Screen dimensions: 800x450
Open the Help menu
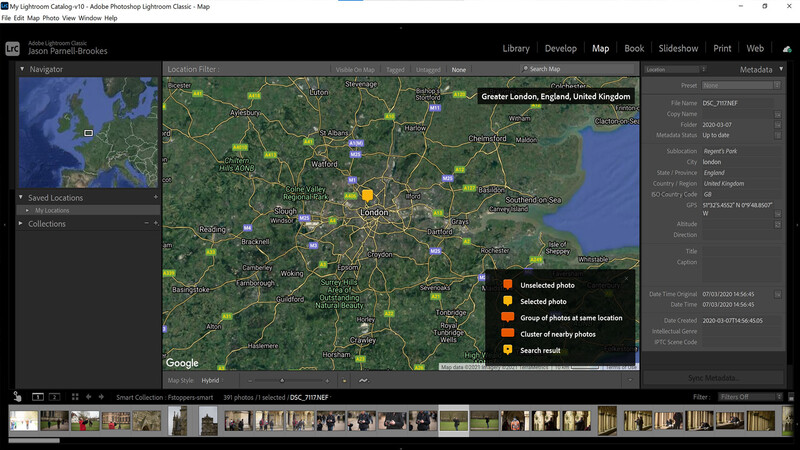111,18
